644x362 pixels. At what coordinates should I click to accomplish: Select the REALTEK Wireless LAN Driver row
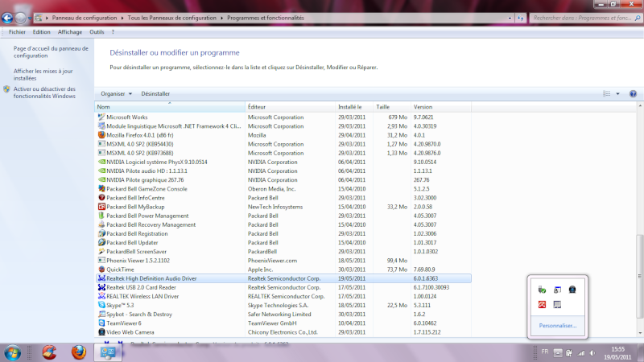pyautogui.click(x=283, y=296)
